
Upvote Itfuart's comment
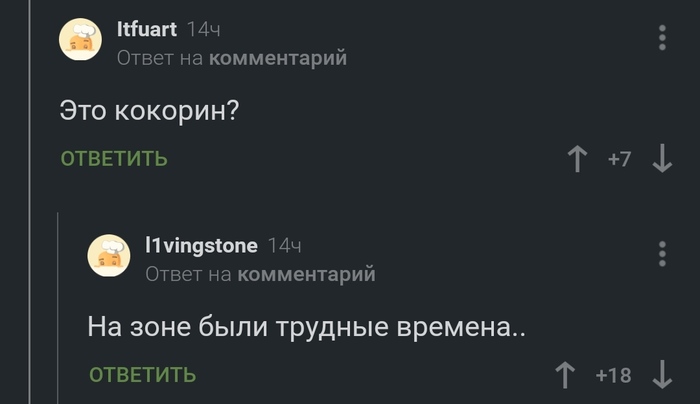(x=577, y=159)
